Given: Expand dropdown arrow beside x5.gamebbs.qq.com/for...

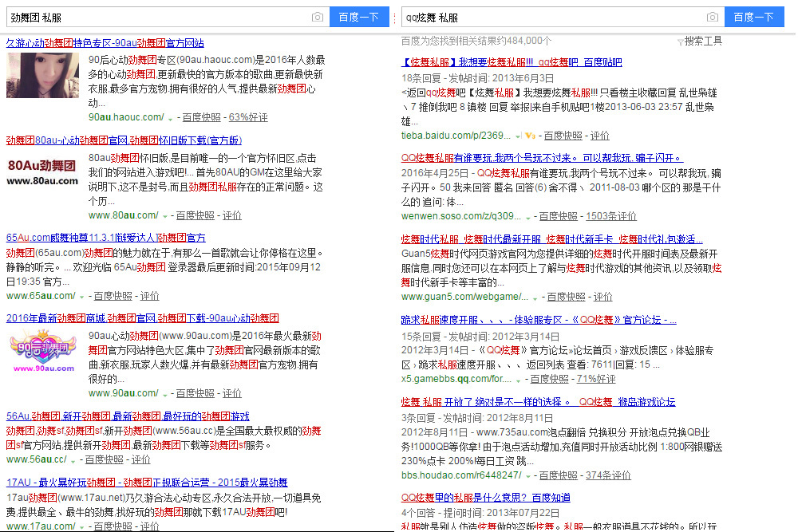Looking at the screenshot, I should point(519,380).
